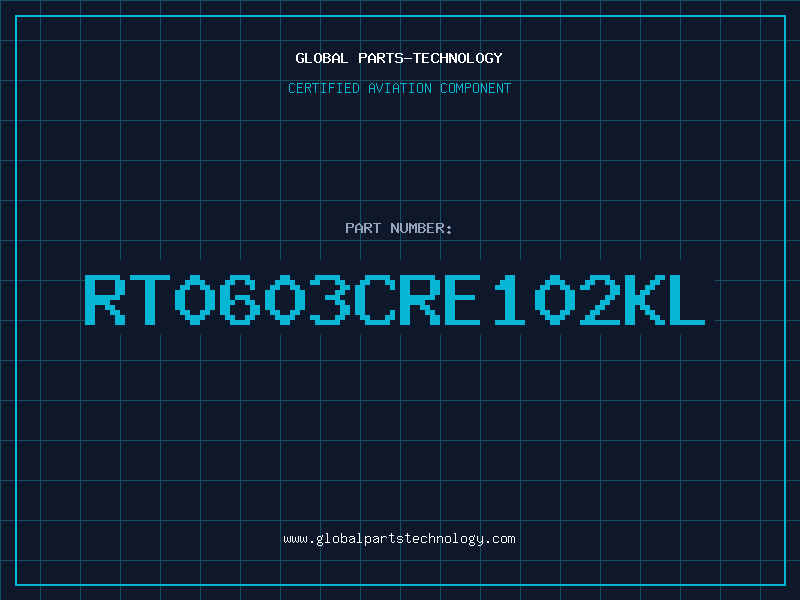The image size is (800, 600).
Task: Click the word GLOBAL in the heading
Action: tap(321, 58)
